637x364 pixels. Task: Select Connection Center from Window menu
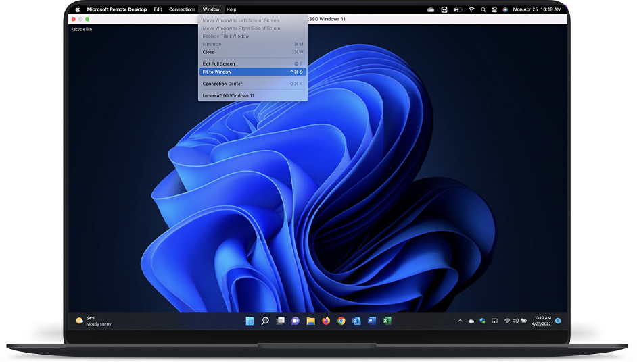(x=222, y=84)
